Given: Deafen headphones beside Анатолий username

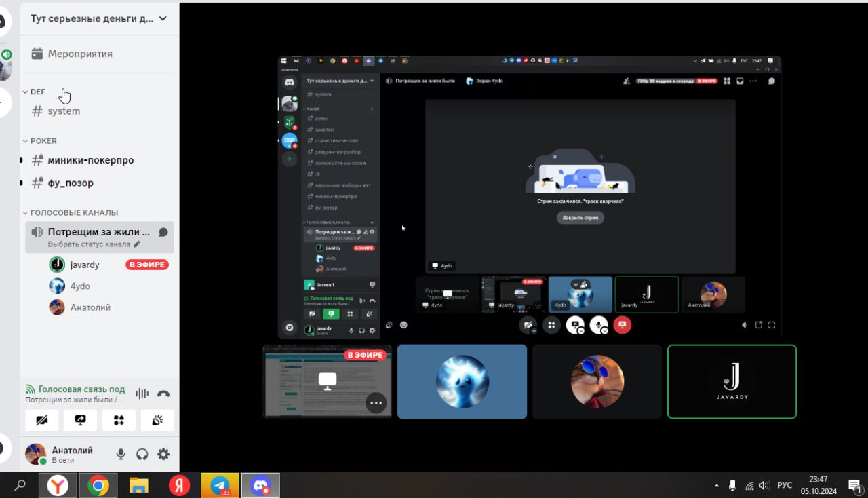Looking at the screenshot, I should pyautogui.click(x=142, y=454).
